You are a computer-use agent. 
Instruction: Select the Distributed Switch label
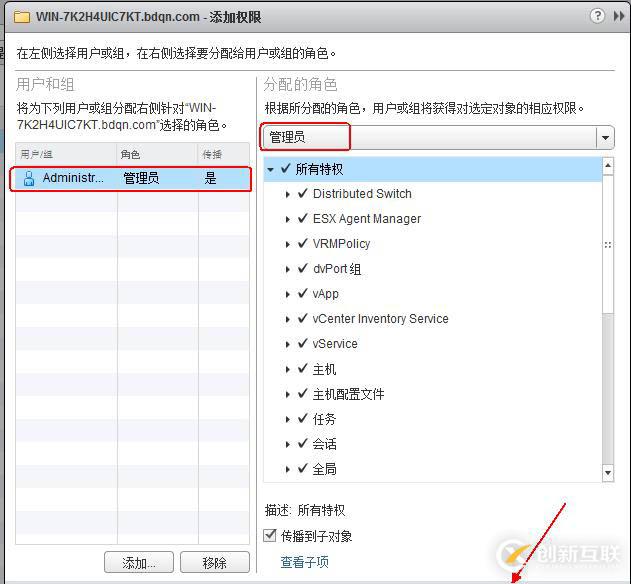point(362,194)
